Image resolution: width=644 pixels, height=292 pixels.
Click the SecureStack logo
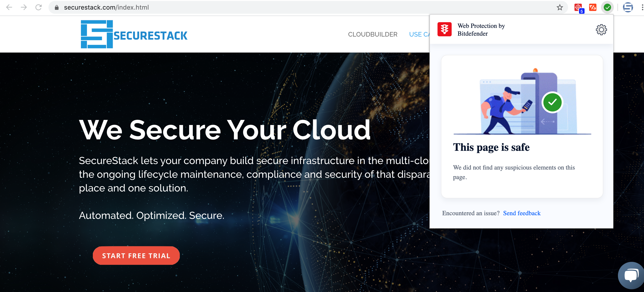point(134,34)
